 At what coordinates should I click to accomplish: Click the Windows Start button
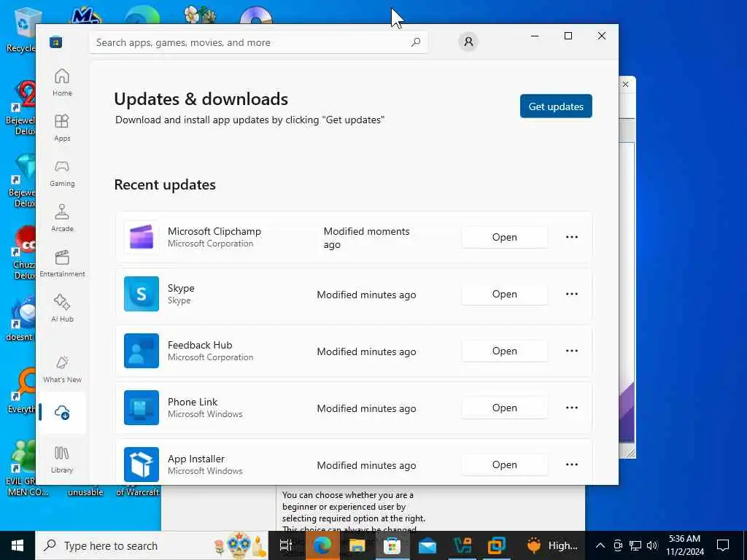[x=18, y=545]
